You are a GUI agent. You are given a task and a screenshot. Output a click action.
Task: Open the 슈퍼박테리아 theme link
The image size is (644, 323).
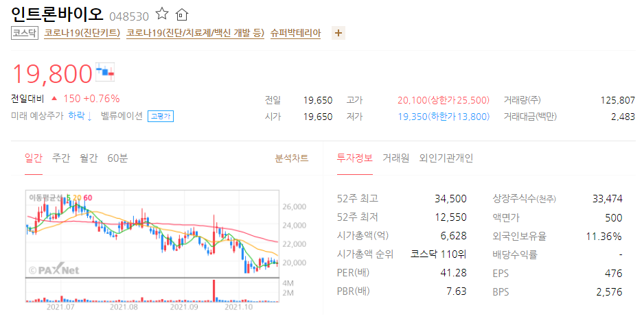(296, 33)
